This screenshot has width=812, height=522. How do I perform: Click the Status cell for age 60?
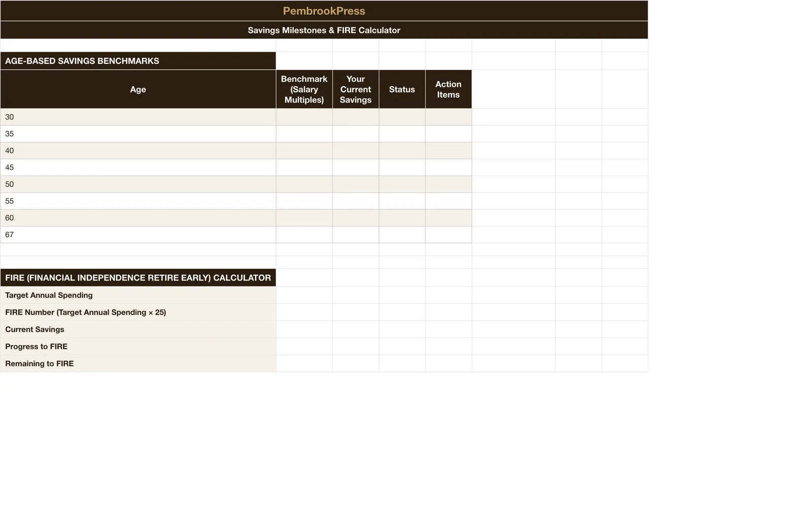coord(402,218)
